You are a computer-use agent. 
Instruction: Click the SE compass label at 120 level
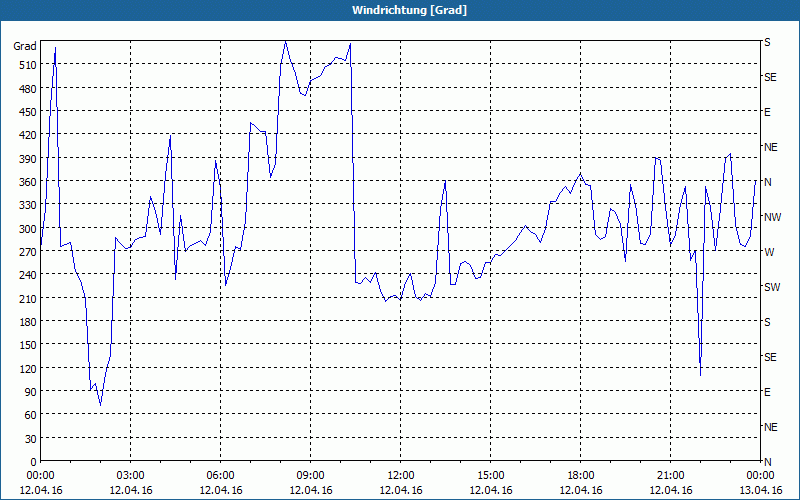coord(770,357)
